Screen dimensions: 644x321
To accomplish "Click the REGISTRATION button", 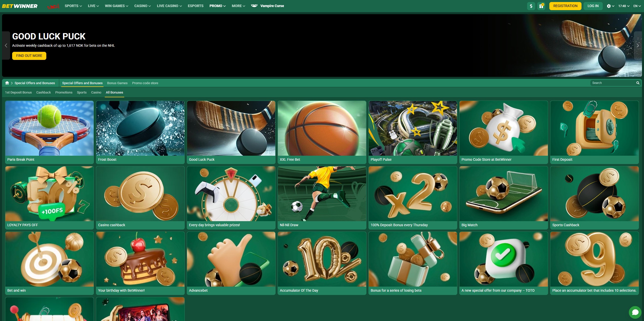I will (565, 6).
